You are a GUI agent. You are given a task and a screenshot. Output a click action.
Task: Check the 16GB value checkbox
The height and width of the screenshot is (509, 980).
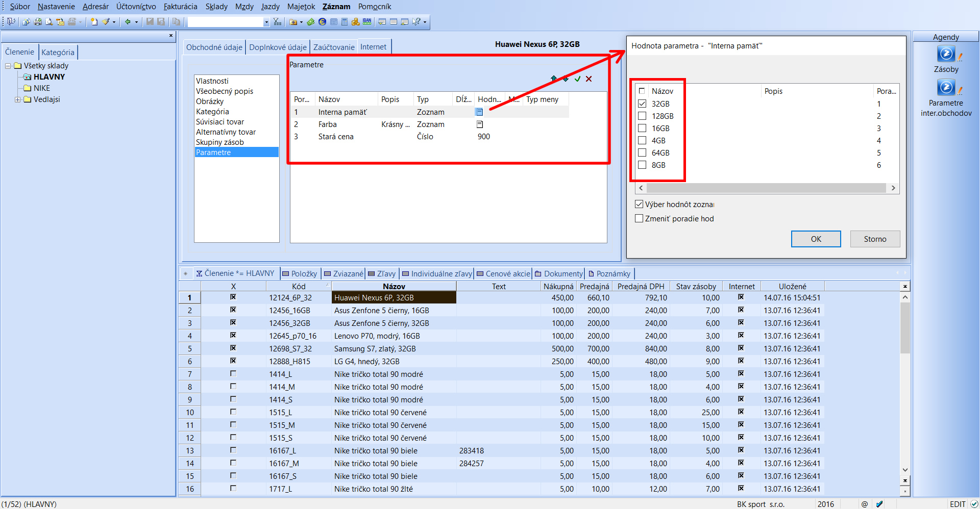[x=642, y=128]
